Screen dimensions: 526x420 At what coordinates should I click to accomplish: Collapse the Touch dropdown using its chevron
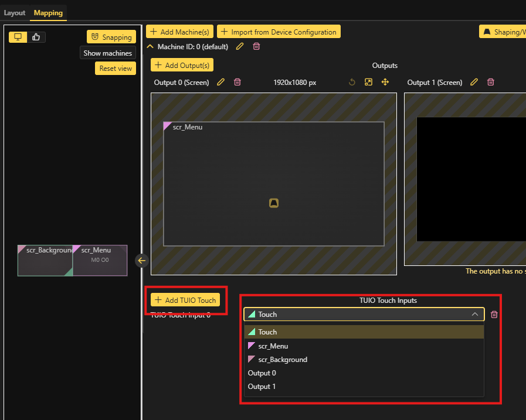475,315
